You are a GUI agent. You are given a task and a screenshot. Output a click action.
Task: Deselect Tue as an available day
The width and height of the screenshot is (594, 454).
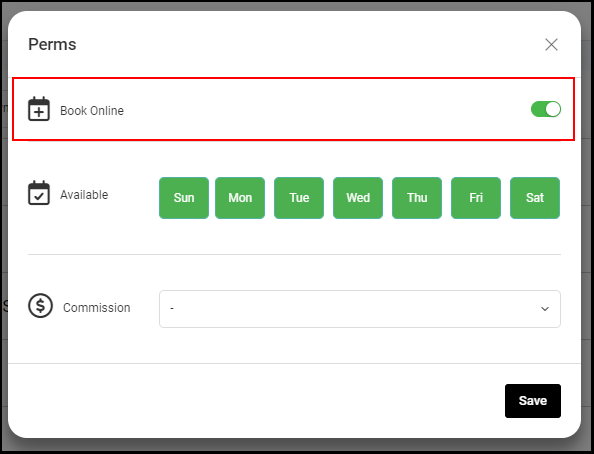[299, 198]
